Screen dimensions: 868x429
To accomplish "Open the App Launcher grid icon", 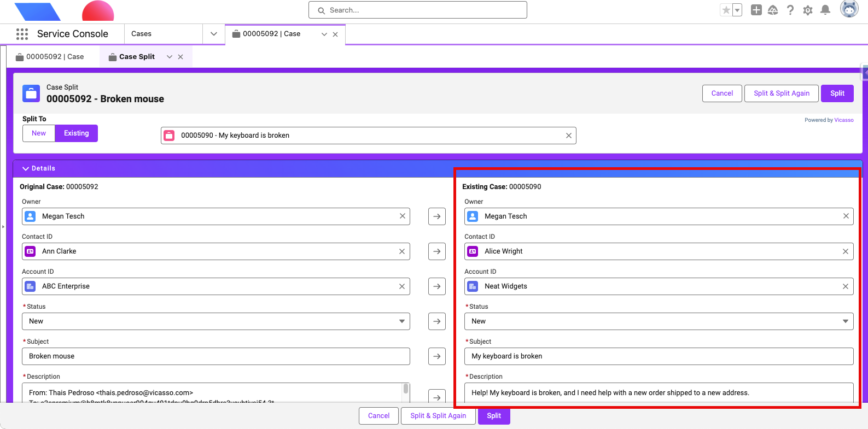I will [x=22, y=34].
